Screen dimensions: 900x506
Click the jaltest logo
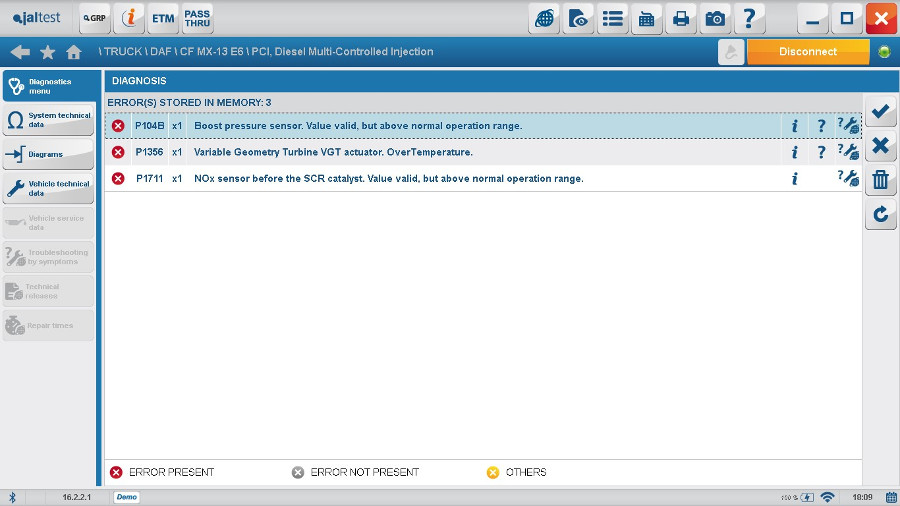coord(37,18)
